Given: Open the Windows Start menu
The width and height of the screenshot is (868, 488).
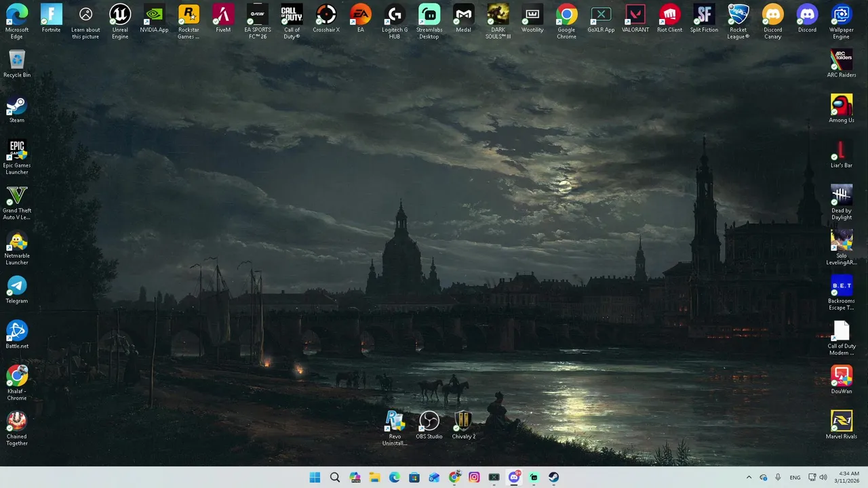Looking at the screenshot, I should tap(315, 477).
